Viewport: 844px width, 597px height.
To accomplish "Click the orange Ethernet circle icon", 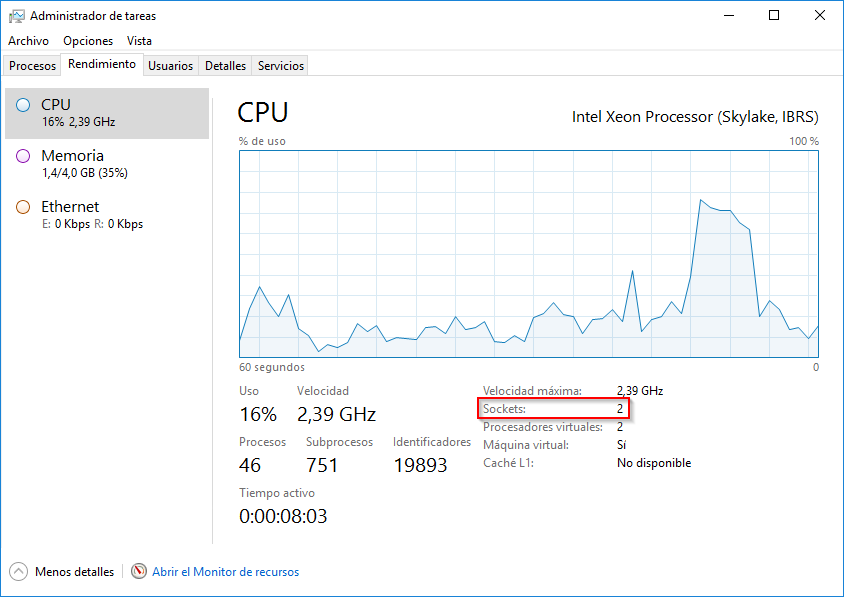I will coord(23,207).
